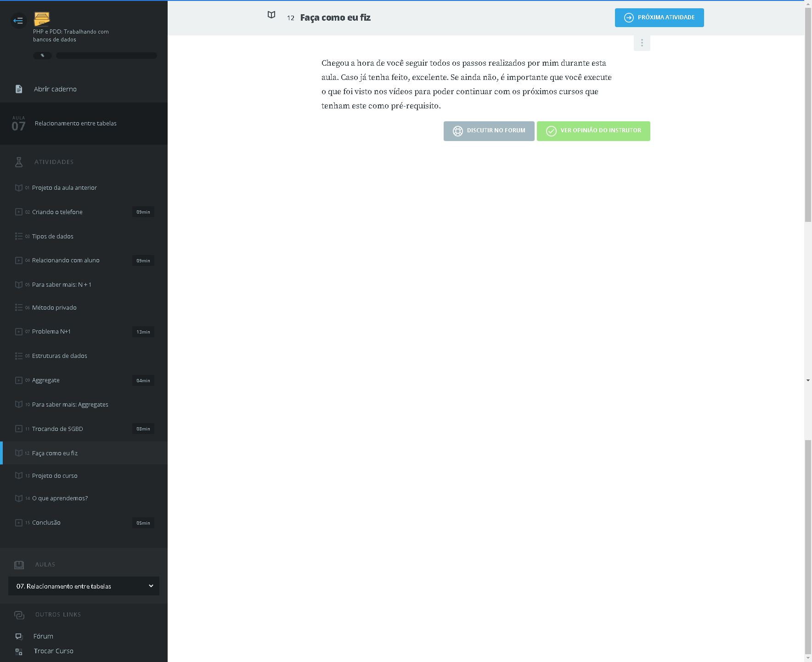The image size is (812, 662).
Task: Open the Conclusão video activity
Action: 46,523
